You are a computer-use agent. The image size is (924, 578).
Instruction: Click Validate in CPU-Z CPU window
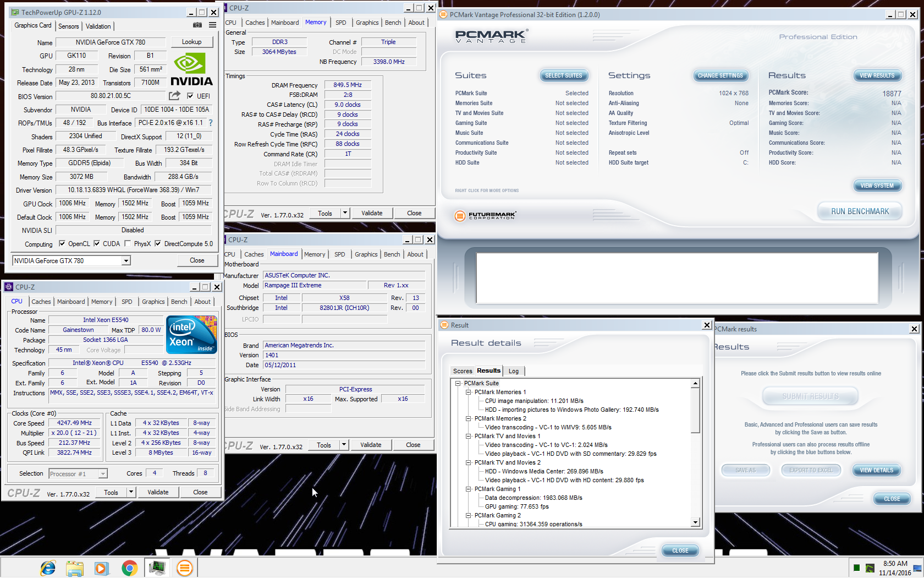tap(158, 492)
